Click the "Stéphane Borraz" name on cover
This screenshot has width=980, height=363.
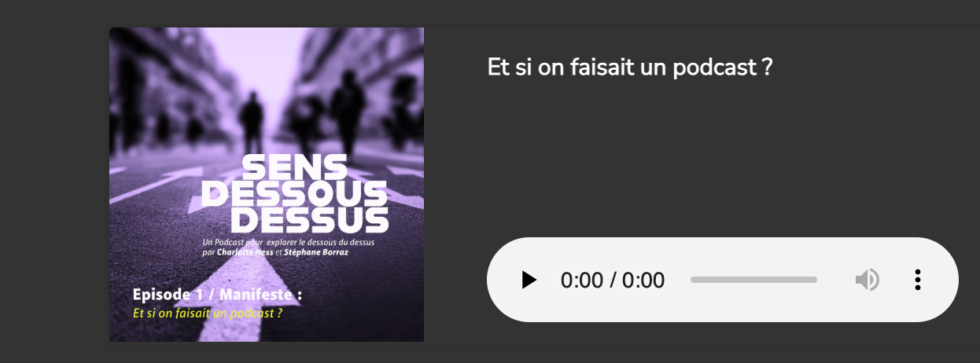coord(317,253)
